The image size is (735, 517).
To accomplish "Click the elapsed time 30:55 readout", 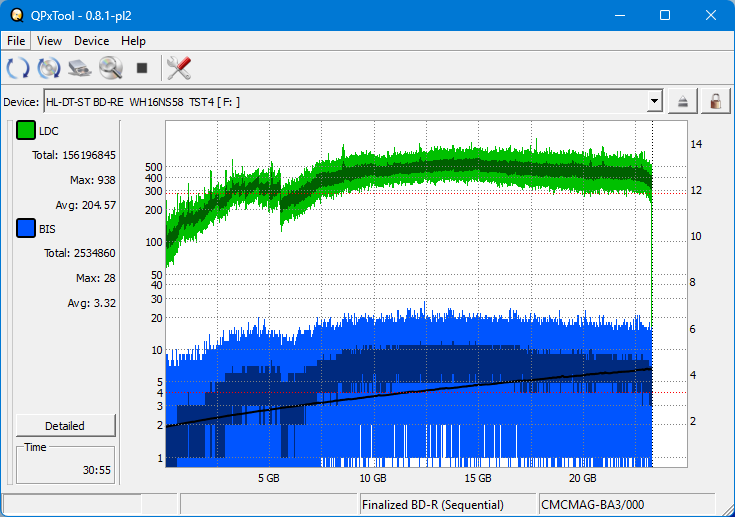I will [x=97, y=470].
